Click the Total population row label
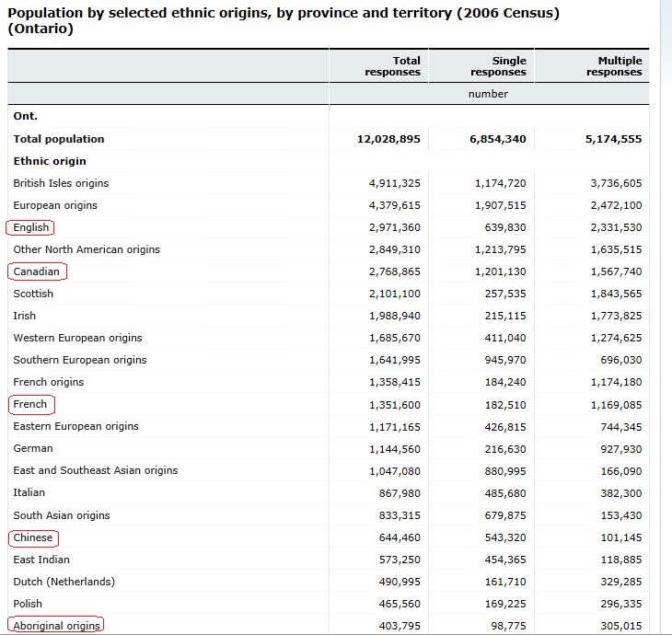This screenshot has height=635, width=672. pyautogui.click(x=59, y=139)
